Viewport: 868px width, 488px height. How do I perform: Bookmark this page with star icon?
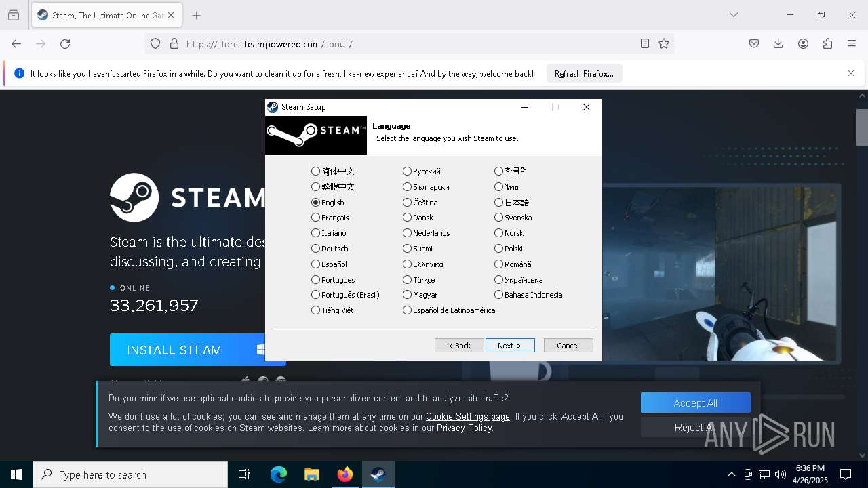[664, 43]
